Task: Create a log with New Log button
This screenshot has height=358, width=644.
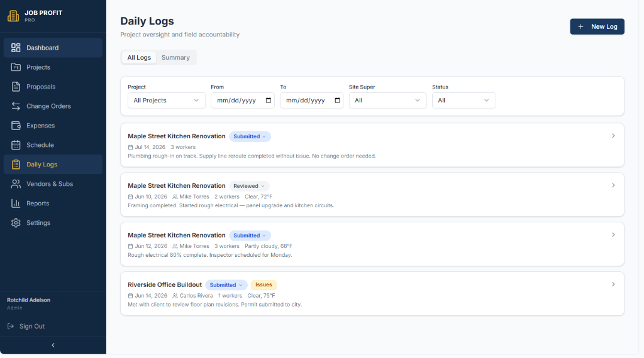Action: point(597,26)
